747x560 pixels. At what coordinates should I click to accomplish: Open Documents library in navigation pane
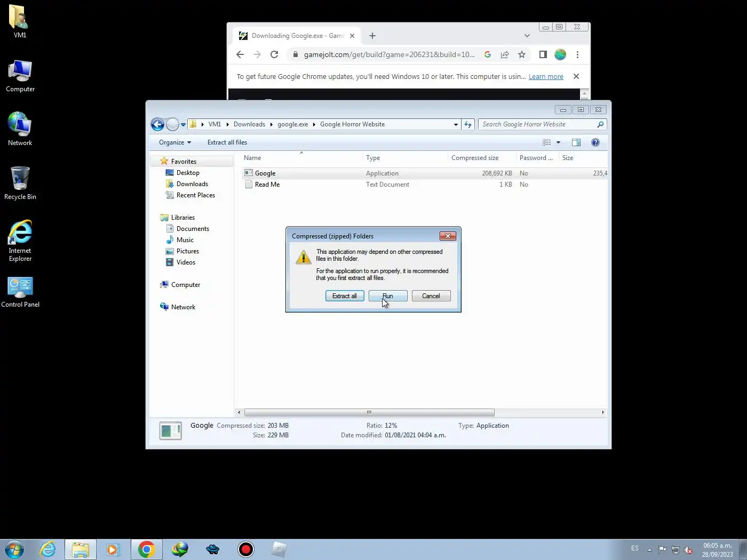click(193, 229)
